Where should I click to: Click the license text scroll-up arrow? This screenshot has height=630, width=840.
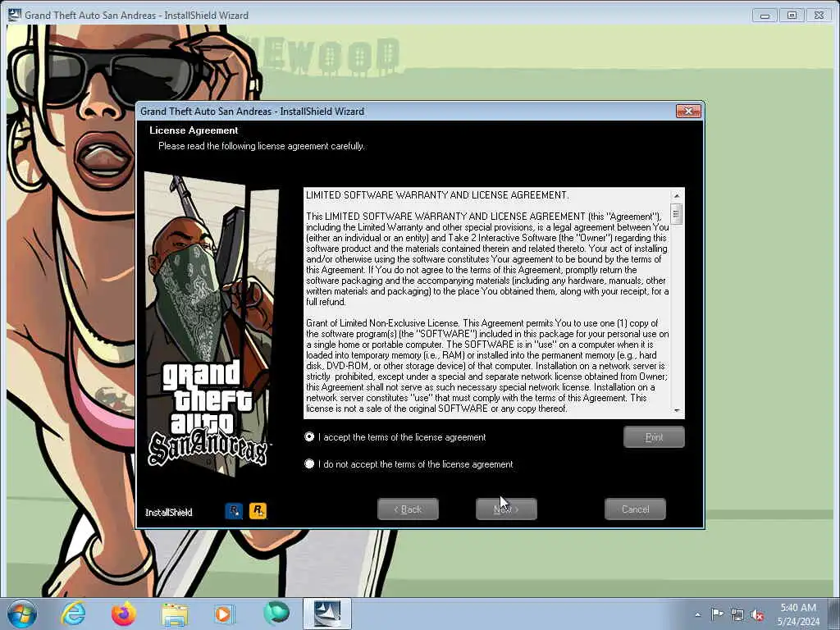point(677,195)
